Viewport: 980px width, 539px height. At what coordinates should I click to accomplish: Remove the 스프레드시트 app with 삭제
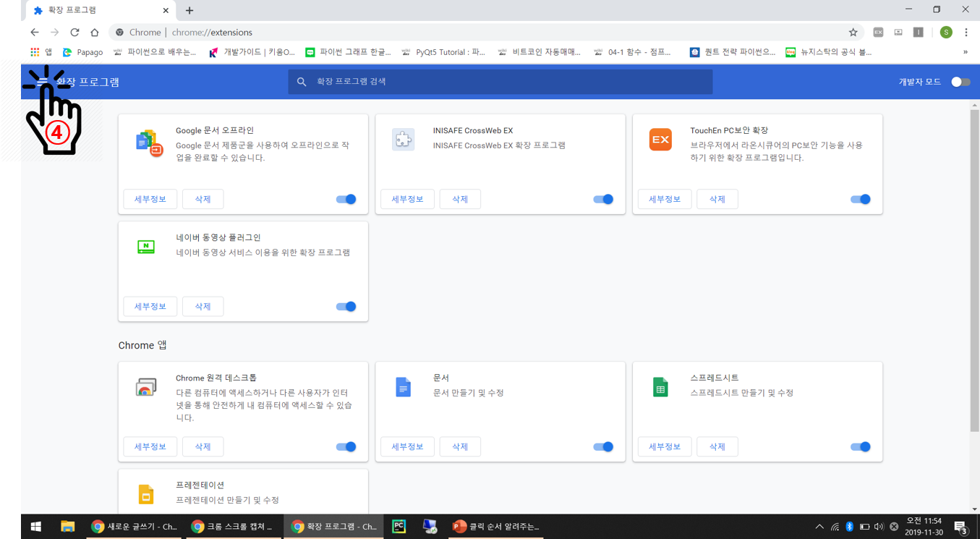point(717,446)
